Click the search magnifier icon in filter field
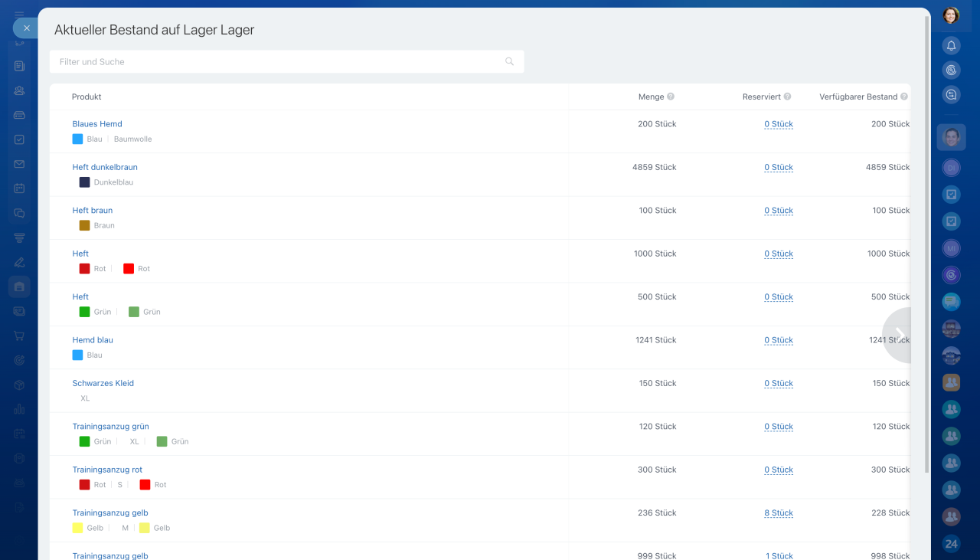The height and width of the screenshot is (560, 980). 509,62
